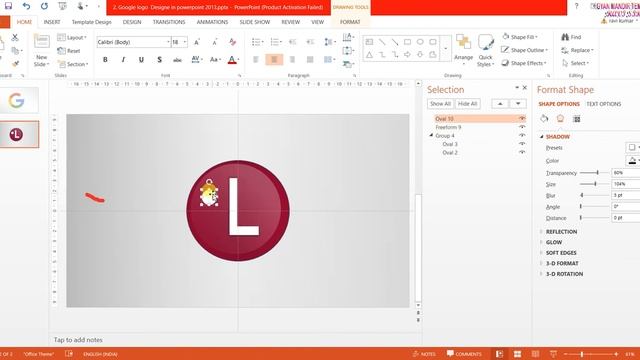Select the oval shape in shapes gallery

point(420,42)
